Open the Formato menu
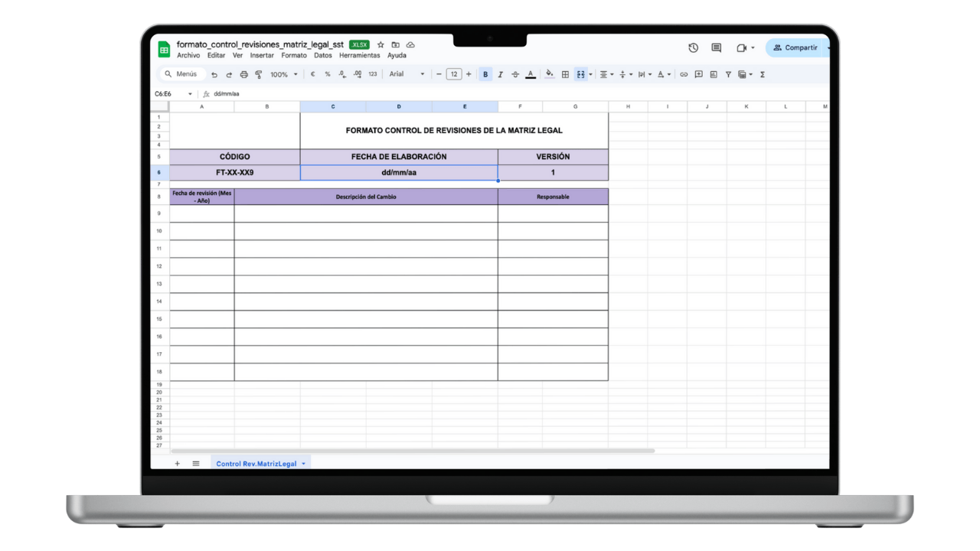Image resolution: width=980 pixels, height=551 pixels. click(293, 55)
